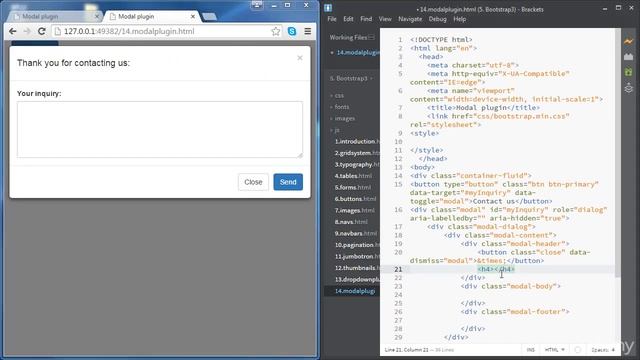Click the Chrome forward arrow
Viewport: 640px width, 360px height.
coord(27,31)
